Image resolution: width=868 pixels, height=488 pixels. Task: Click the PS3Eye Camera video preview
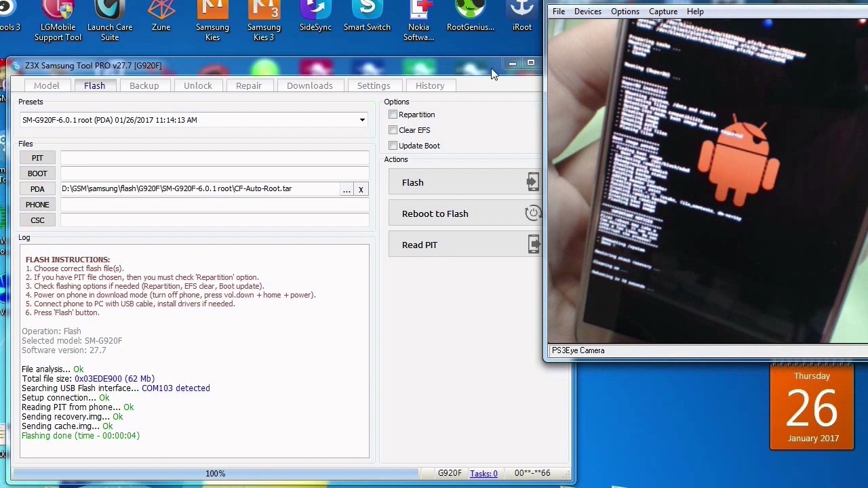click(x=708, y=181)
